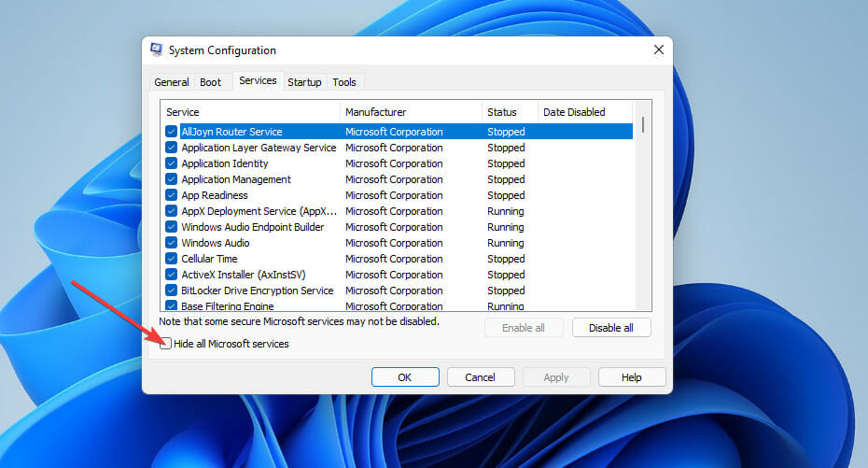
Task: Click the System Configuration title bar icon
Action: point(157,50)
